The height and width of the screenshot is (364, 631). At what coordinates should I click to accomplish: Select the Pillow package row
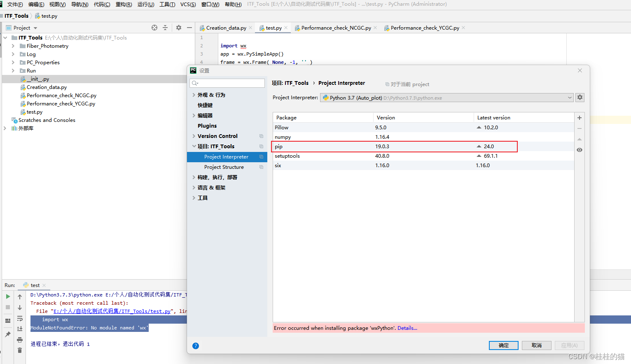(x=423, y=128)
